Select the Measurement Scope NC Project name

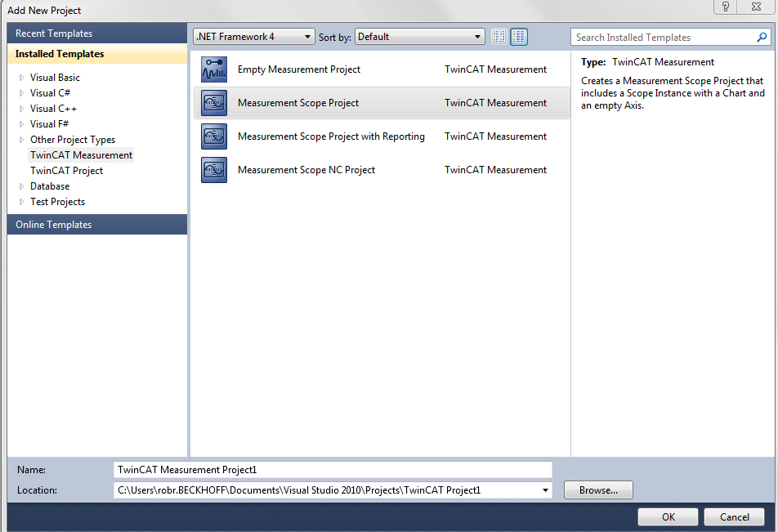tap(306, 170)
